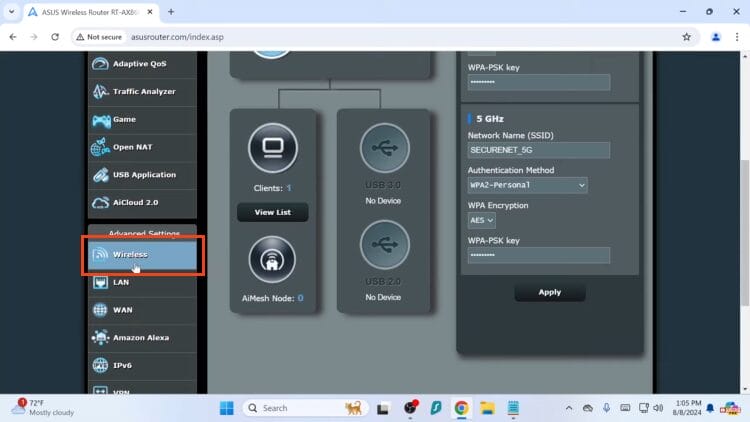Click the Traffic Analyzer waveform icon
Viewport: 750px width, 422px height.
pyautogui.click(x=100, y=91)
